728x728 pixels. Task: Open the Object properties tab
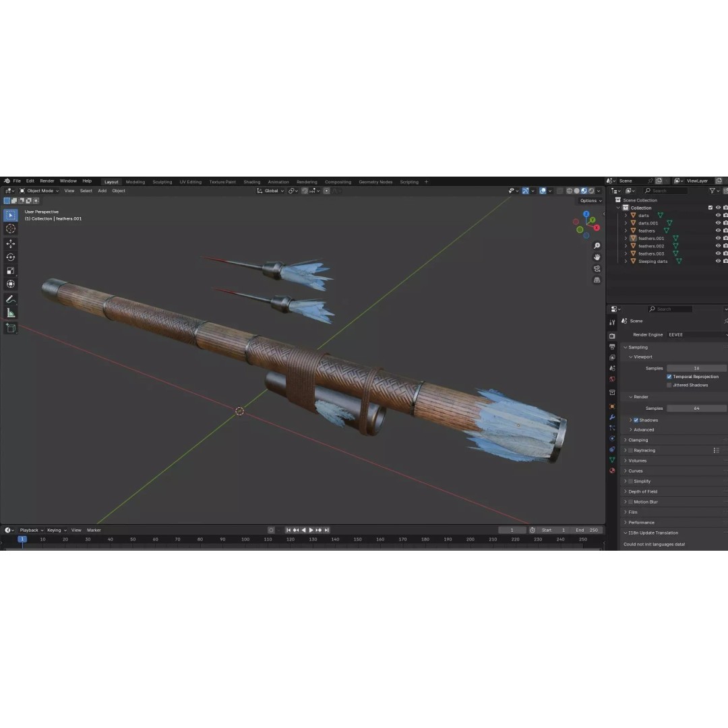click(x=612, y=406)
